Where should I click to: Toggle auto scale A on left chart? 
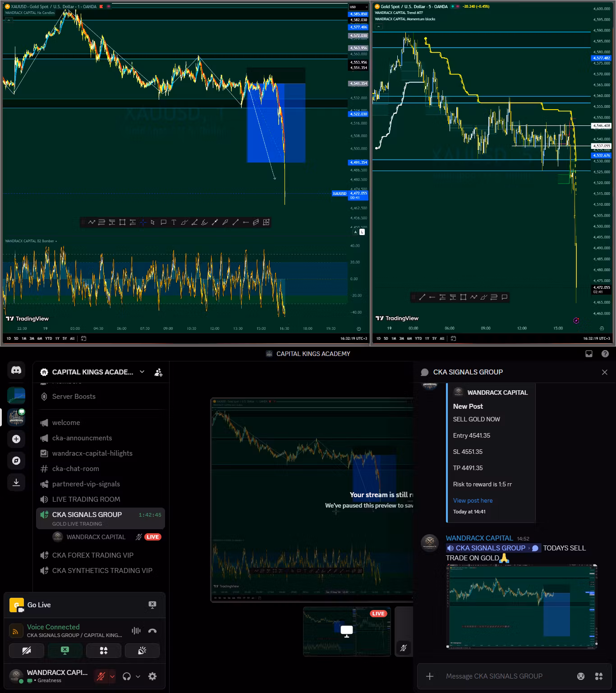pos(355,232)
